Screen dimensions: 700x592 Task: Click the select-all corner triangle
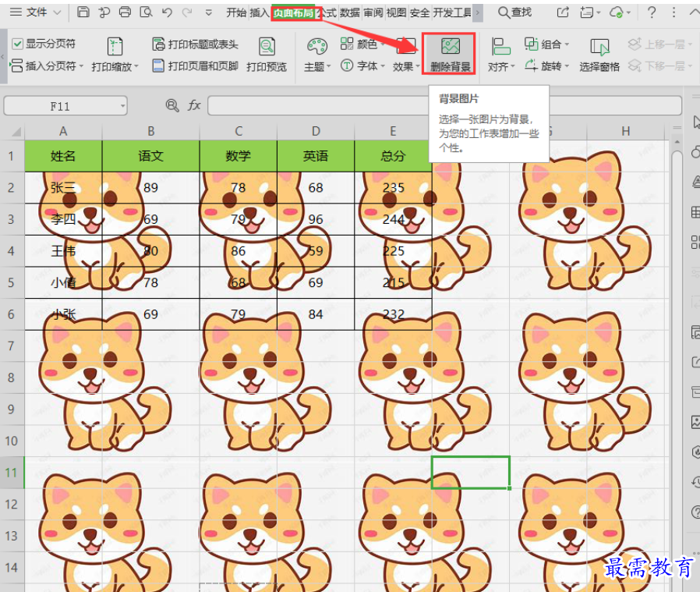point(16,131)
